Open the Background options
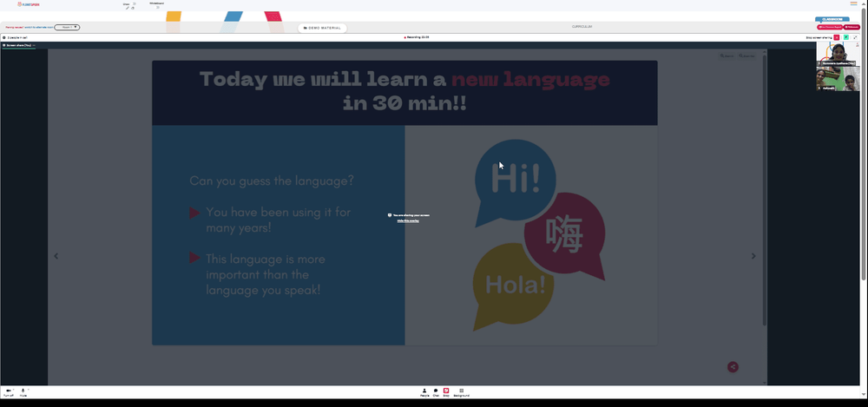Screen dimensions: 868x407 (x=462, y=392)
